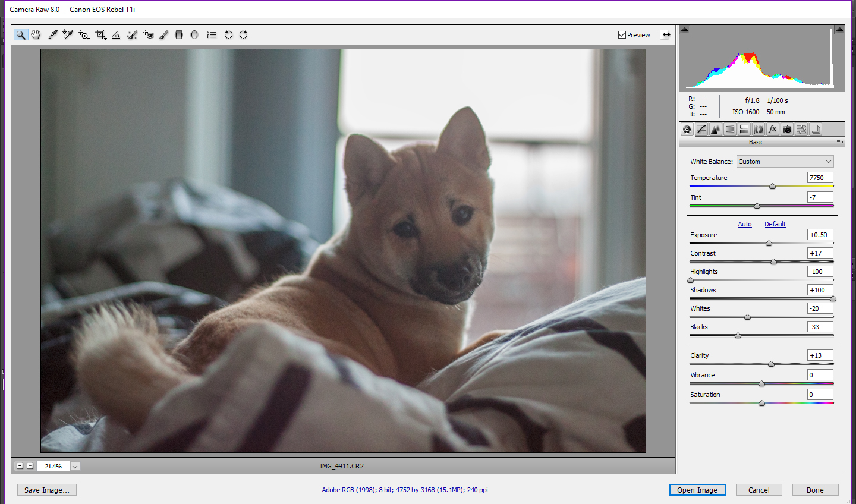The width and height of the screenshot is (856, 504).
Task: Click the Shadows slider handle
Action: tap(833, 299)
